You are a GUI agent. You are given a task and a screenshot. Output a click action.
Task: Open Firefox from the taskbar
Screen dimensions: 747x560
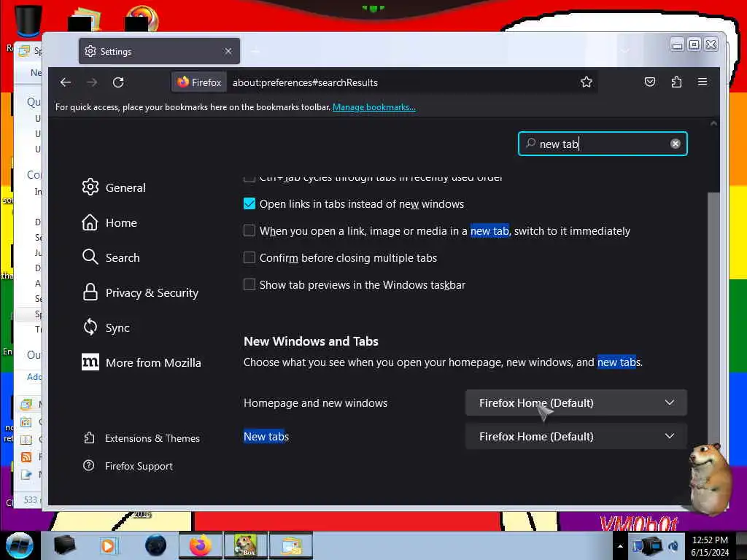200,545
